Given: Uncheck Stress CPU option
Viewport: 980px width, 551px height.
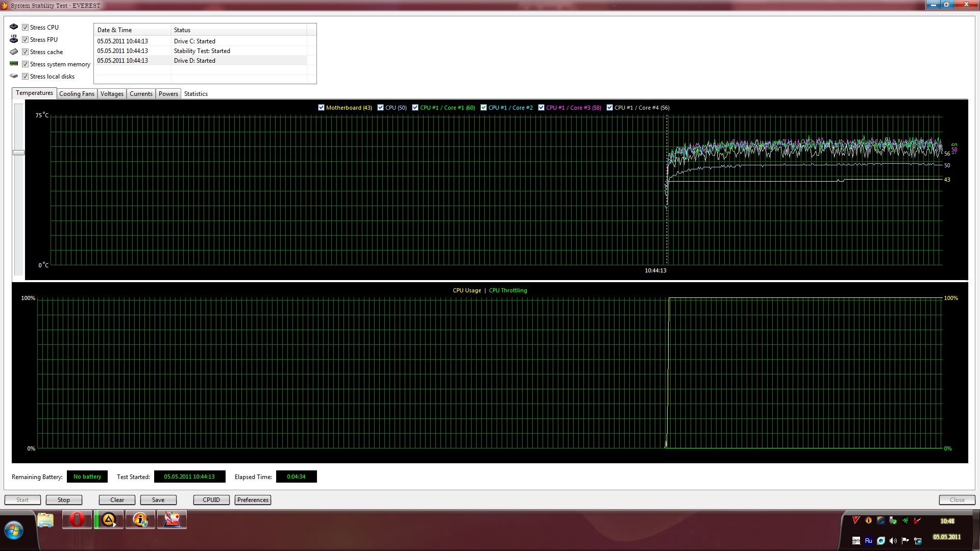Looking at the screenshot, I should click(x=25, y=28).
